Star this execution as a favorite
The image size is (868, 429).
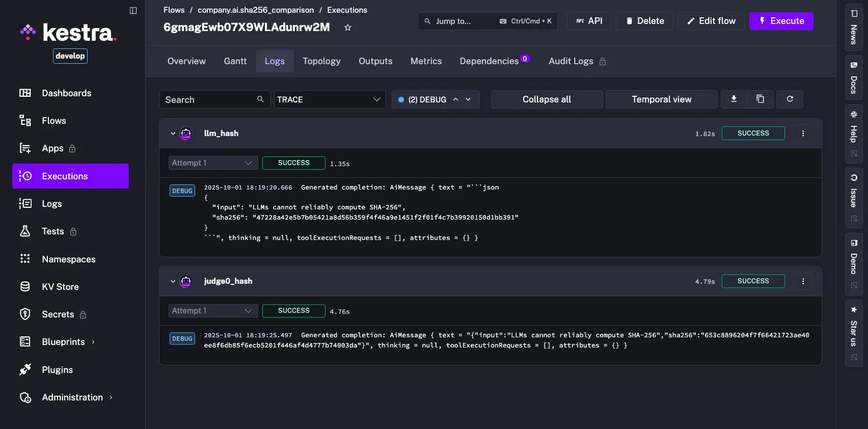point(348,28)
